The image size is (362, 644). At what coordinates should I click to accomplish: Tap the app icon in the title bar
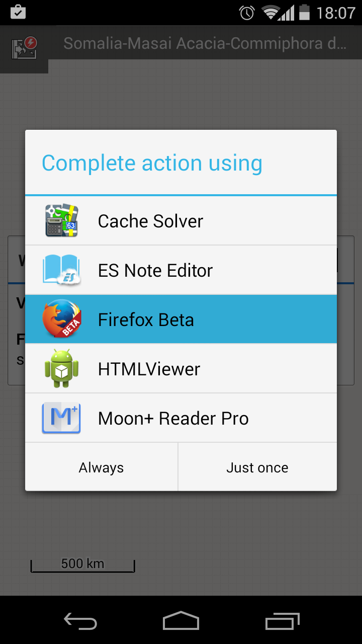(x=24, y=49)
